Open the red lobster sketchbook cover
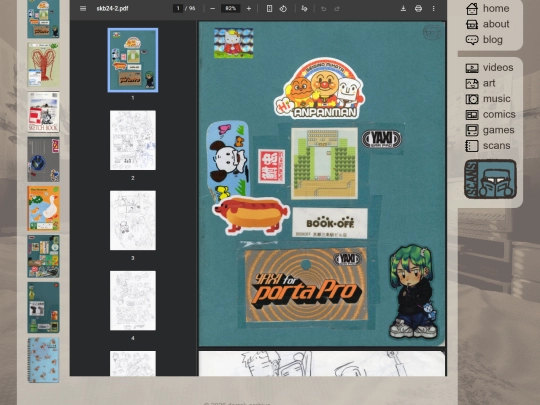 pos(43,65)
